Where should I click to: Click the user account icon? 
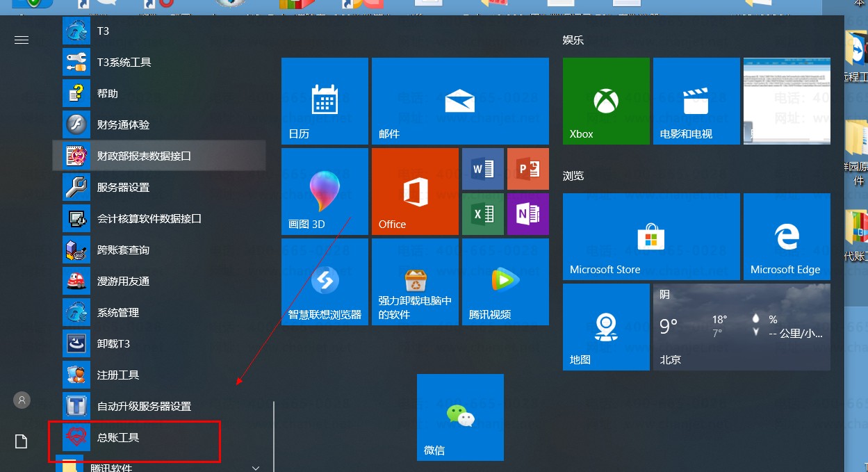[22, 400]
